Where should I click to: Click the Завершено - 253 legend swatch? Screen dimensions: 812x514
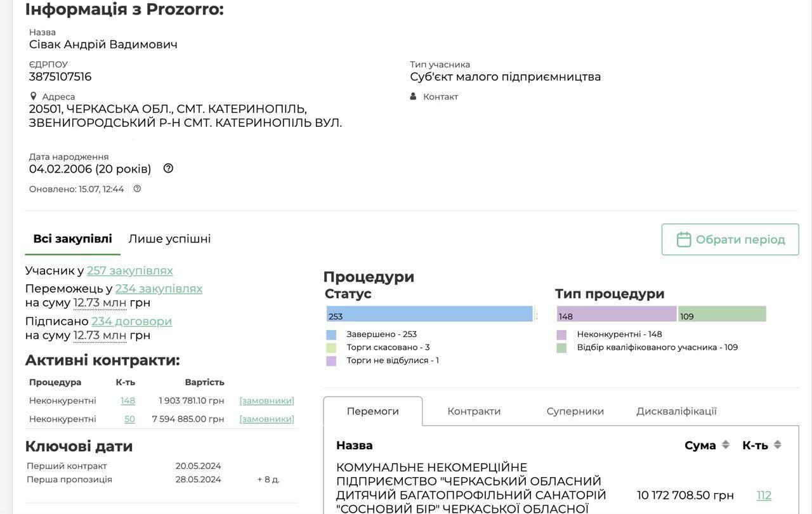click(x=331, y=334)
